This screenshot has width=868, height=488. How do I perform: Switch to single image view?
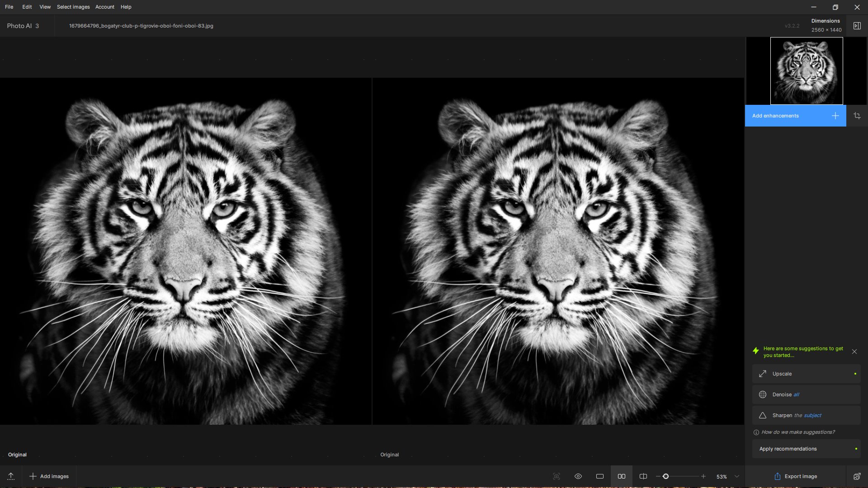[600, 476]
